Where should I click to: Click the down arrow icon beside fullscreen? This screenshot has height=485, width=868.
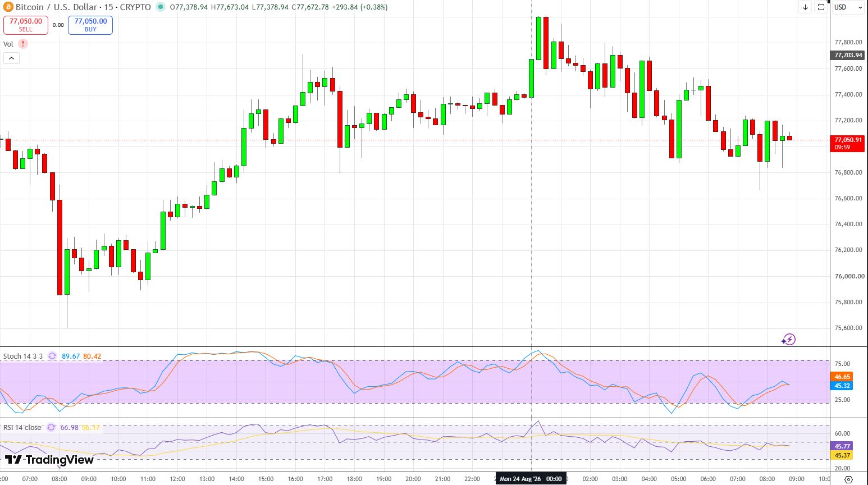click(806, 7)
